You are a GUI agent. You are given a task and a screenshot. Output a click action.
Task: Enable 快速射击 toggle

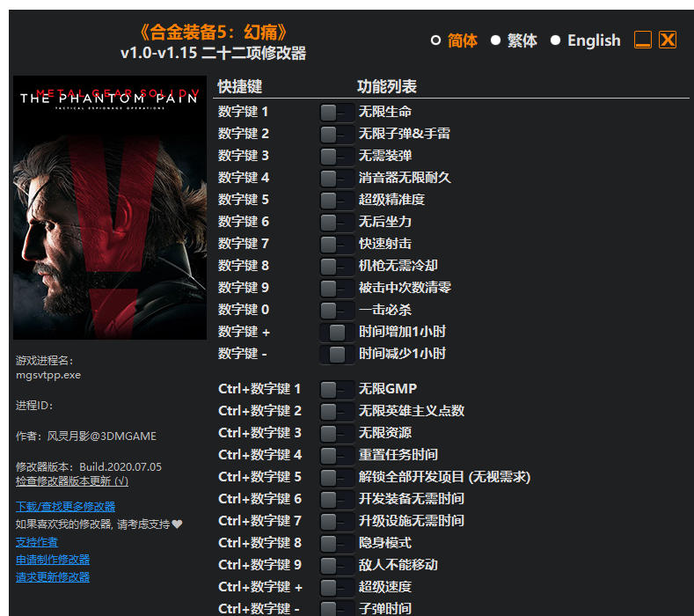coord(337,245)
